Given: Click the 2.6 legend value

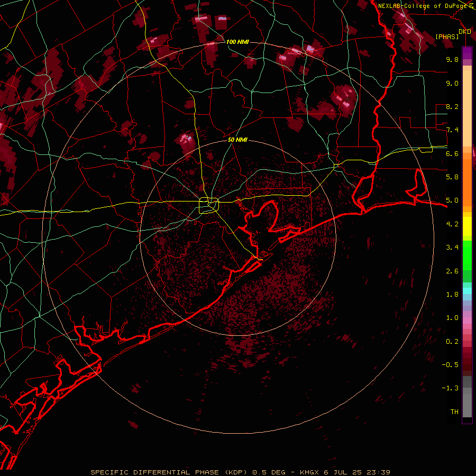Looking at the screenshot, I should point(452,271).
